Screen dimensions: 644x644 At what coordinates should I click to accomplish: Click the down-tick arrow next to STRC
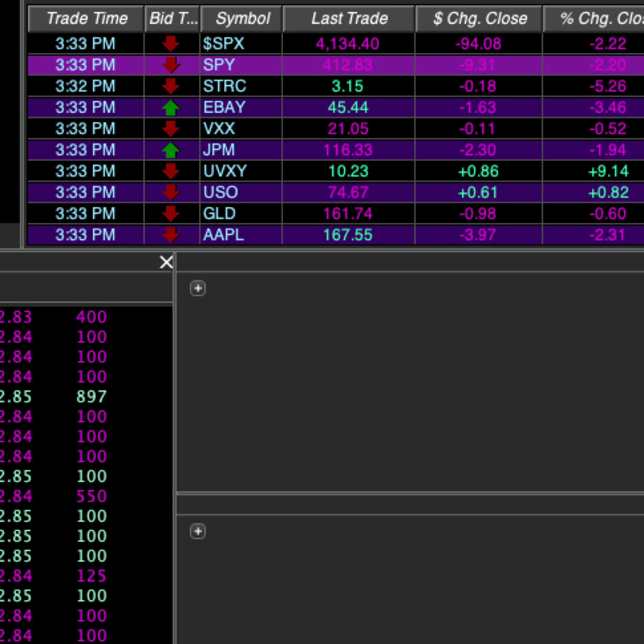pos(171,86)
